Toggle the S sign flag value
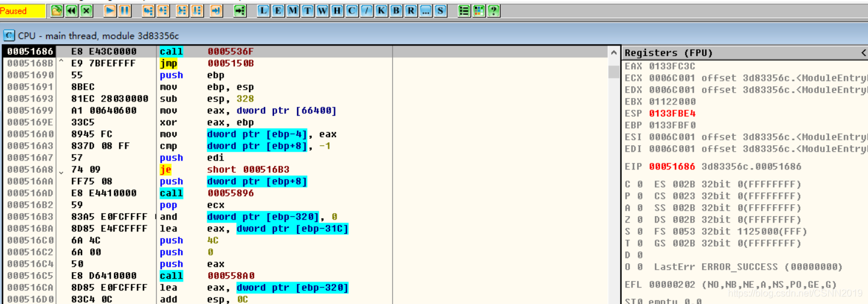The width and height of the screenshot is (868, 304). tap(639, 231)
